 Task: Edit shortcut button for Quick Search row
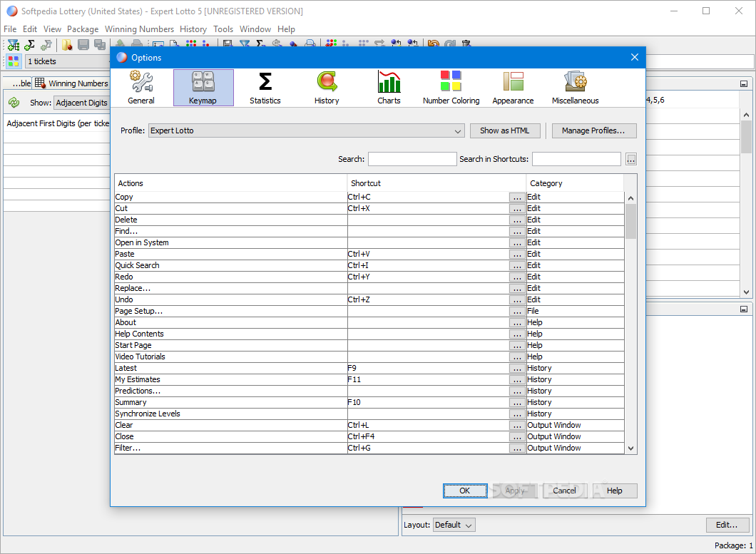click(517, 266)
